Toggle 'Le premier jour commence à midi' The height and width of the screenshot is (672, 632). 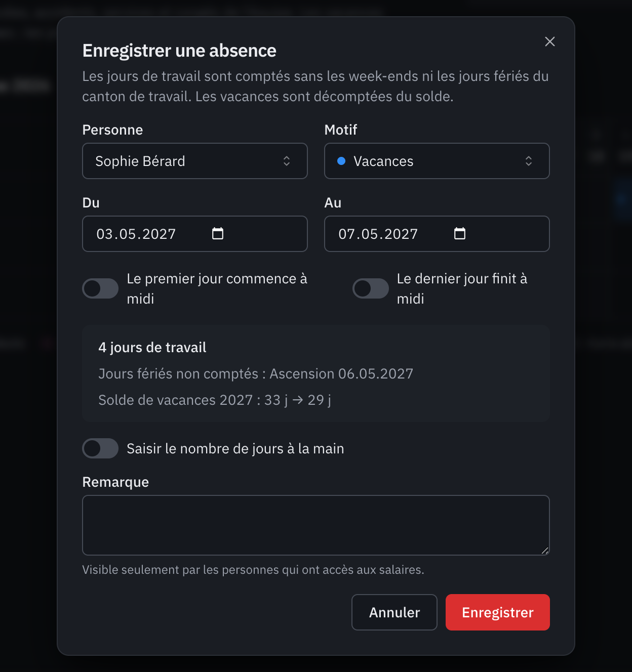100,288
